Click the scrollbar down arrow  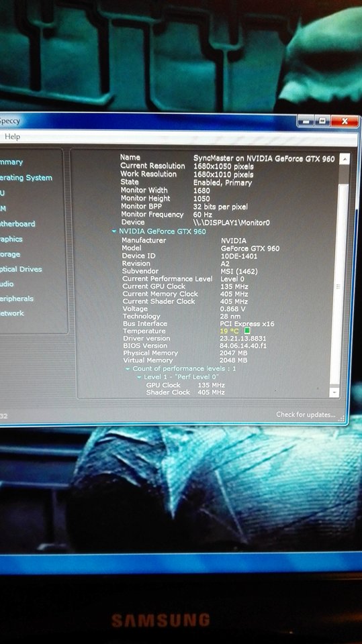[x=335, y=392]
